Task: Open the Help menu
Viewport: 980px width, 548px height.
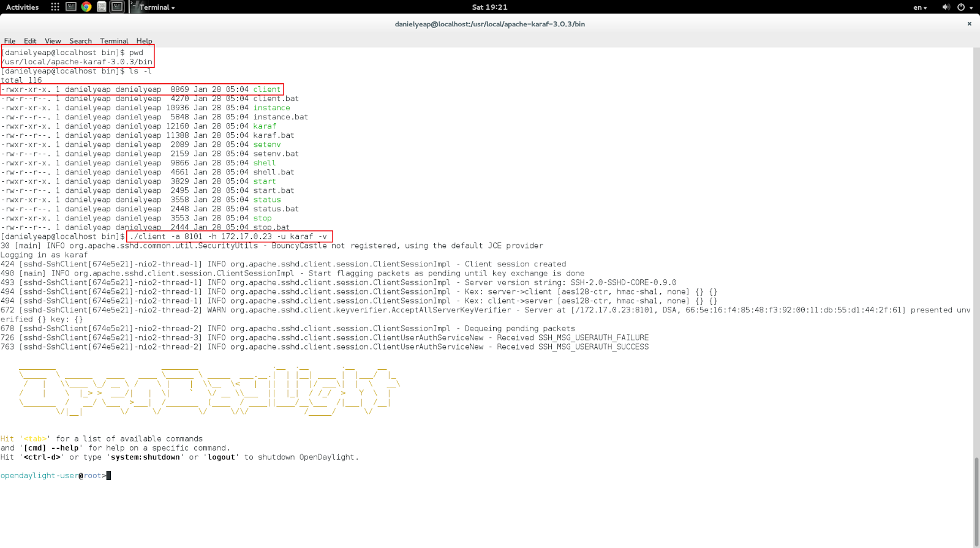Action: click(x=144, y=41)
